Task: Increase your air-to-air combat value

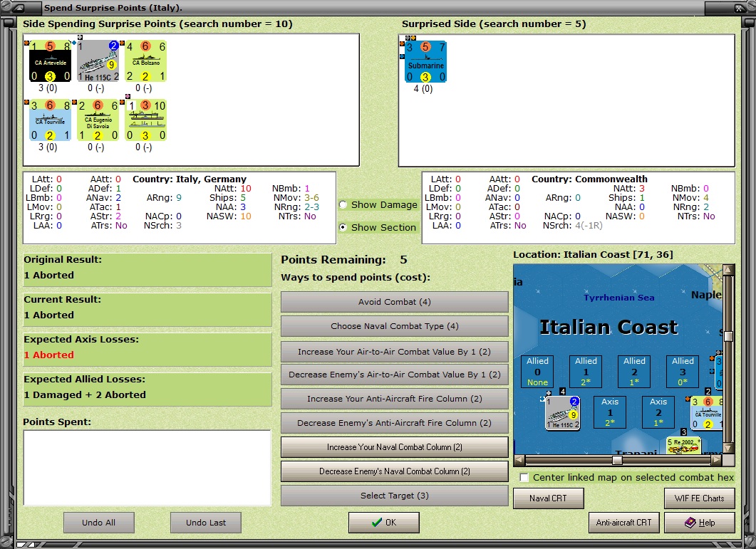Action: (395, 351)
